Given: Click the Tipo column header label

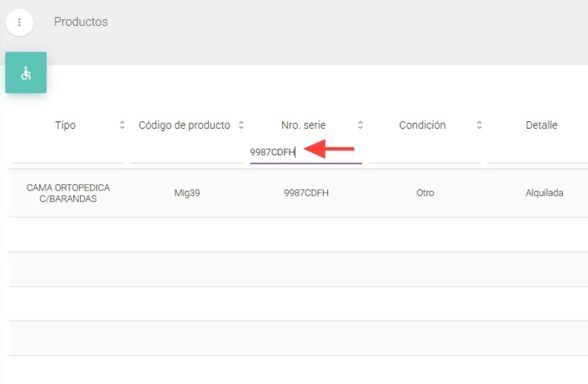Looking at the screenshot, I should (65, 125).
